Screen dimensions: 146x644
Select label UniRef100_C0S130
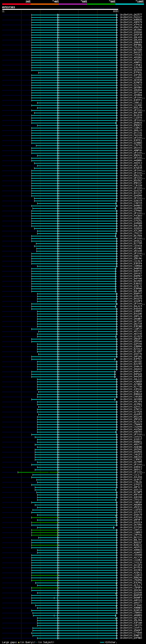point(131,562)
